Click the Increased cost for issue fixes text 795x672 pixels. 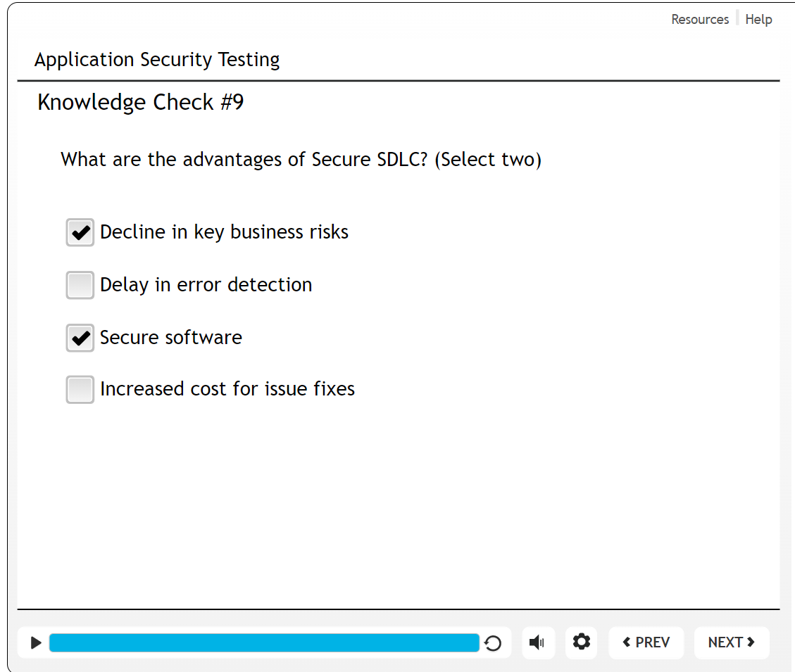(x=227, y=389)
